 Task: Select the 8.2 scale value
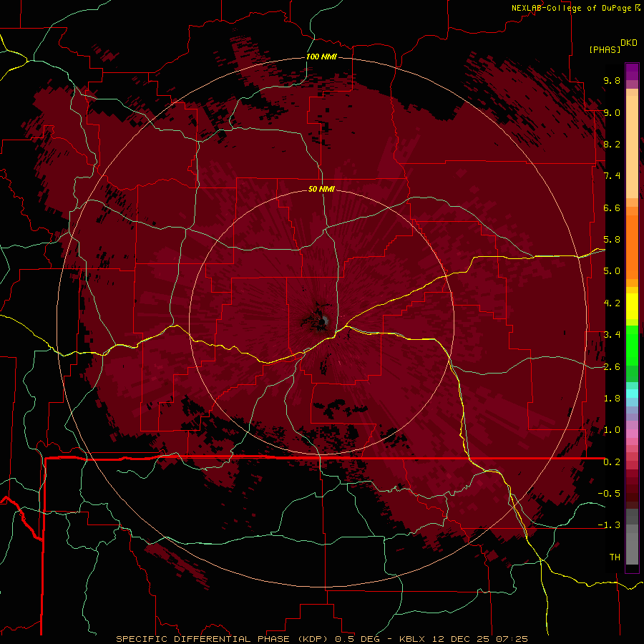click(x=612, y=144)
